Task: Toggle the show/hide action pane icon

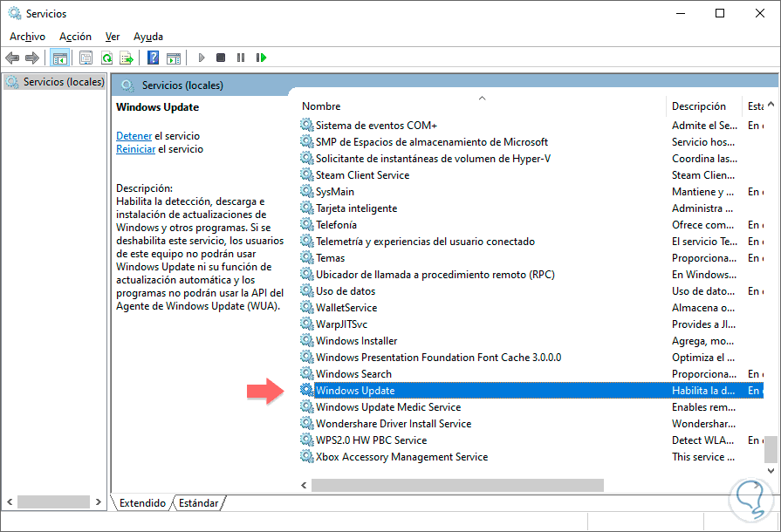Action: click(174, 58)
